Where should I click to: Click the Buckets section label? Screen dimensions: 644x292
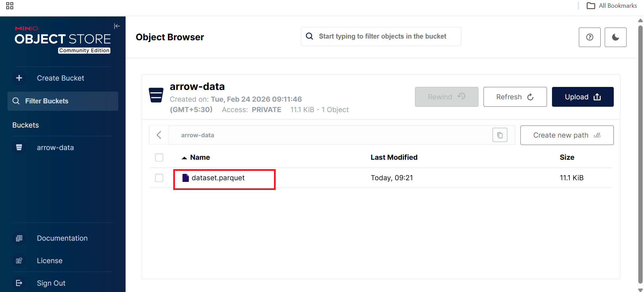click(26, 125)
